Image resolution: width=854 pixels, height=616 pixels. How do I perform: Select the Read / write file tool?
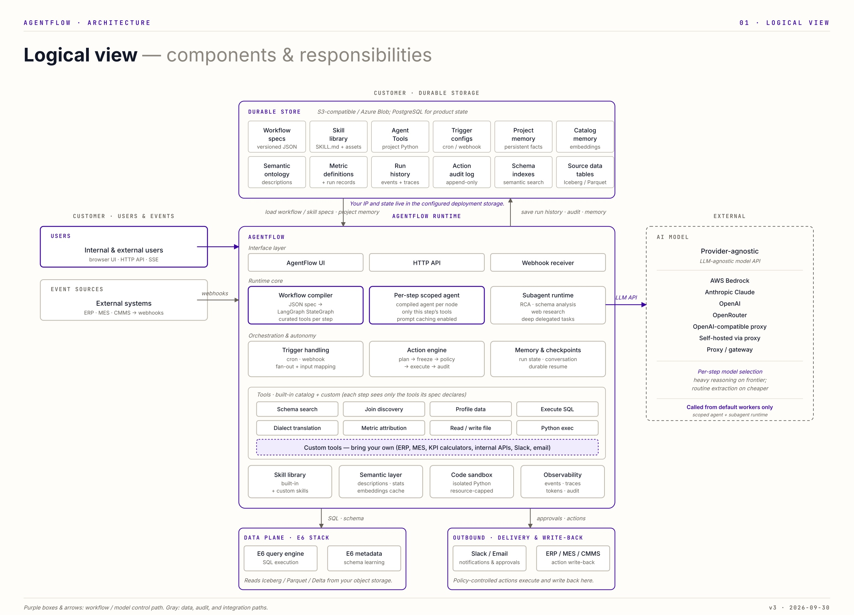[x=470, y=428]
